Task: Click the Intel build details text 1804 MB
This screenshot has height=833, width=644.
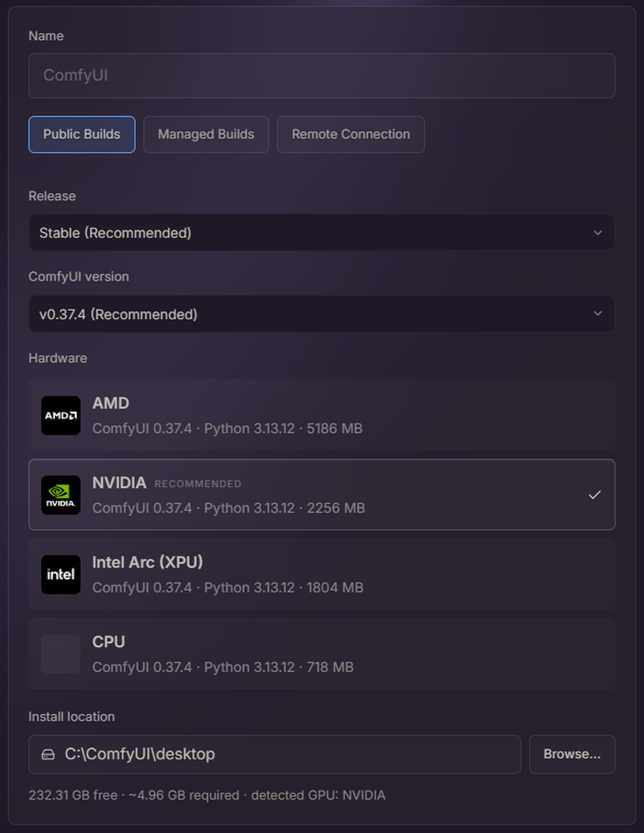Action: coord(228,587)
